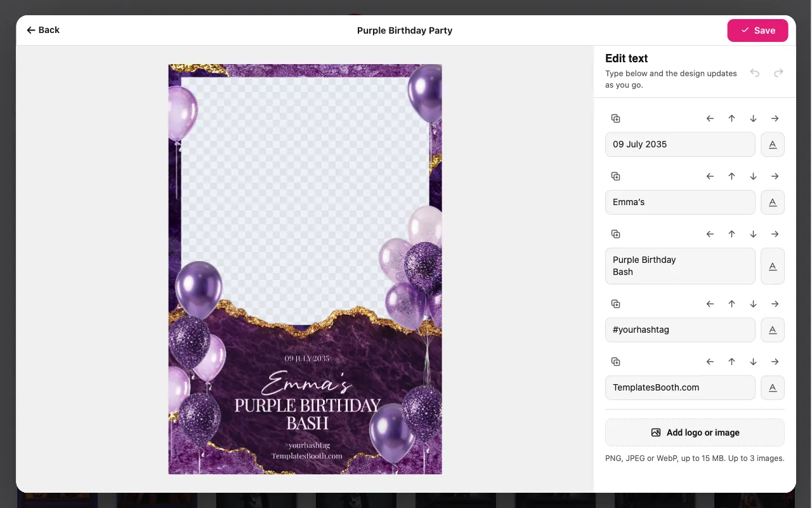
Task: Move '09 July 2035' text left
Action: point(710,119)
